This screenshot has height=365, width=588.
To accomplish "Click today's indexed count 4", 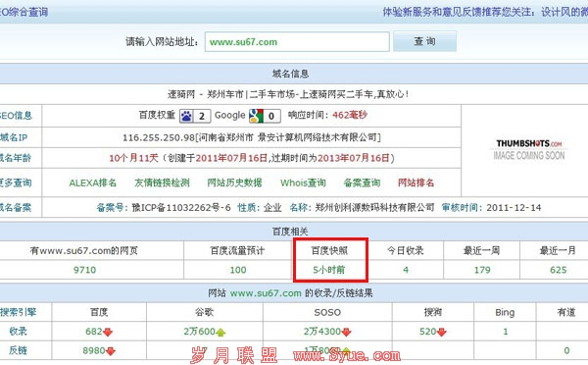I will coord(406,270).
